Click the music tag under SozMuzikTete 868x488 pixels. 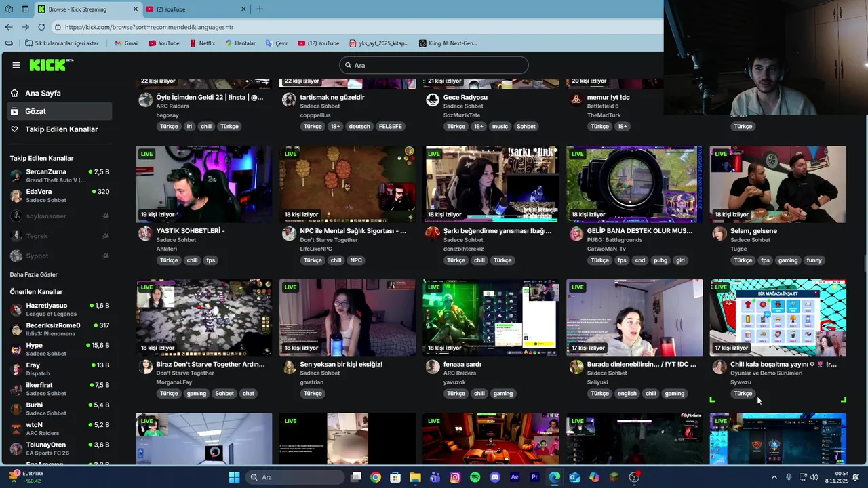500,127
